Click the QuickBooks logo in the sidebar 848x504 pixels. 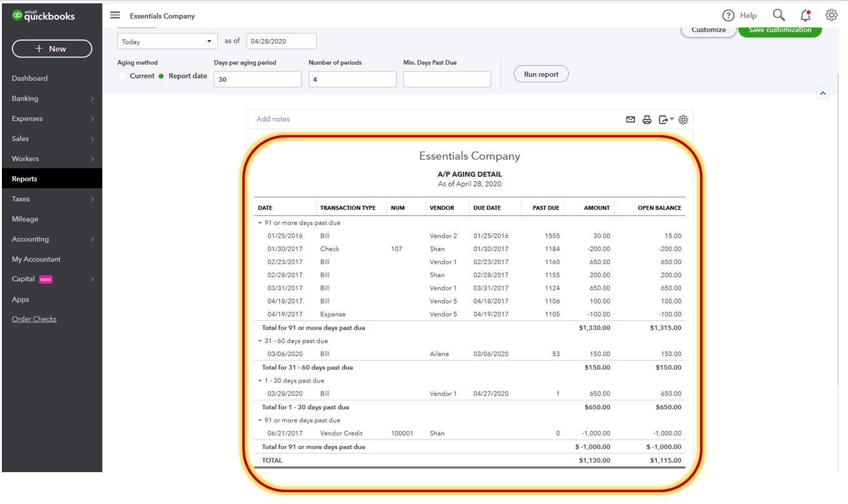coord(44,15)
